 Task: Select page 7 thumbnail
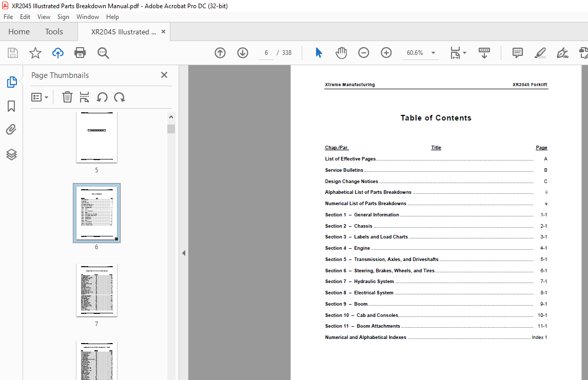click(x=97, y=290)
